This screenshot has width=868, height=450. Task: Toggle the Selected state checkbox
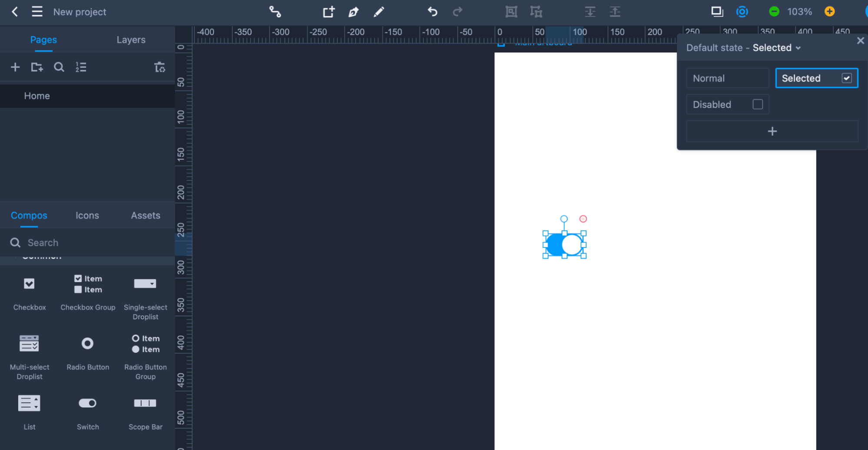846,78
